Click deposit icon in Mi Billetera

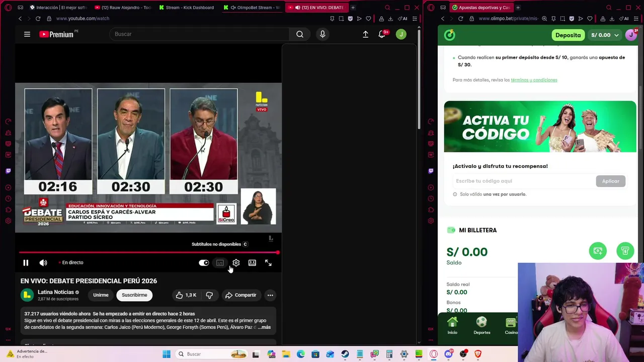[598, 251]
